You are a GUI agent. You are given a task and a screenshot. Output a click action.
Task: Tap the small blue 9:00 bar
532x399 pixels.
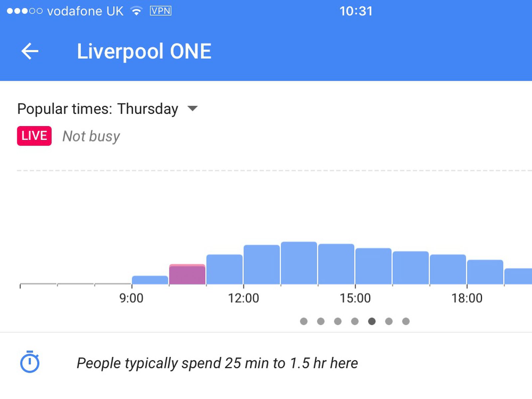click(150, 280)
